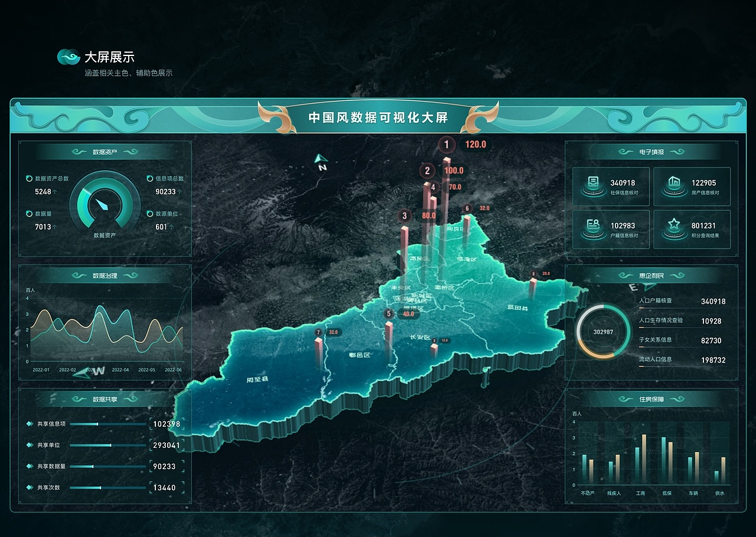Click the 中国风数据可视化大屏 title banner
The image size is (756, 537).
[x=378, y=117]
